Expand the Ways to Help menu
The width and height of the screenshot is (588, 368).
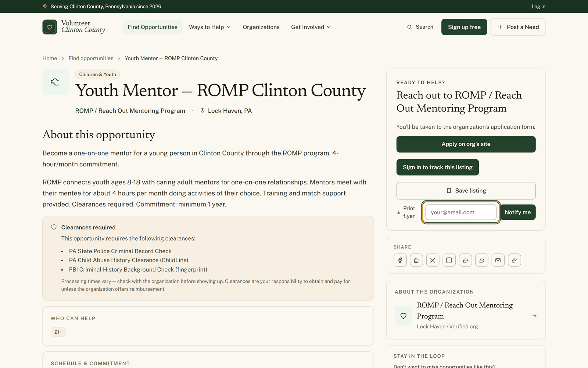point(210,27)
